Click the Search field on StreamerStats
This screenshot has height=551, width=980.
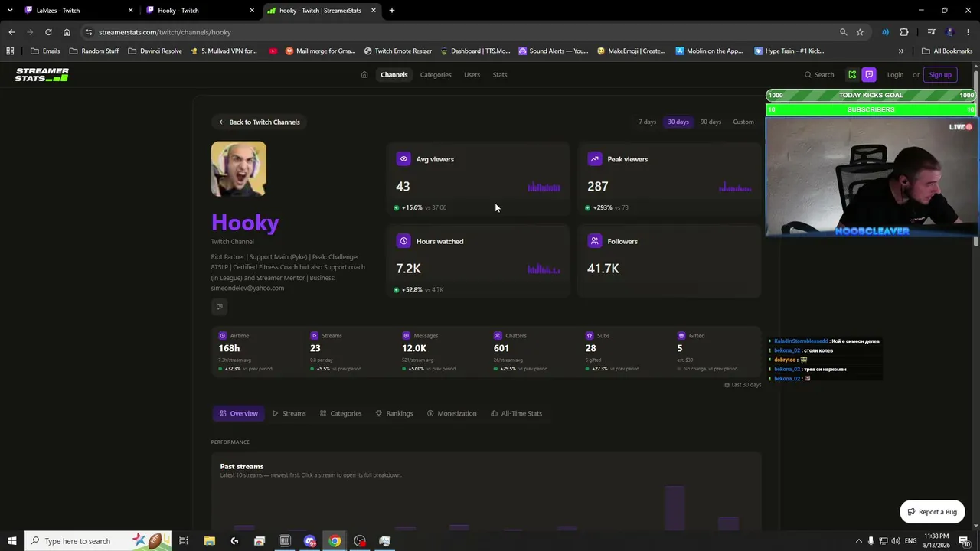click(819, 75)
